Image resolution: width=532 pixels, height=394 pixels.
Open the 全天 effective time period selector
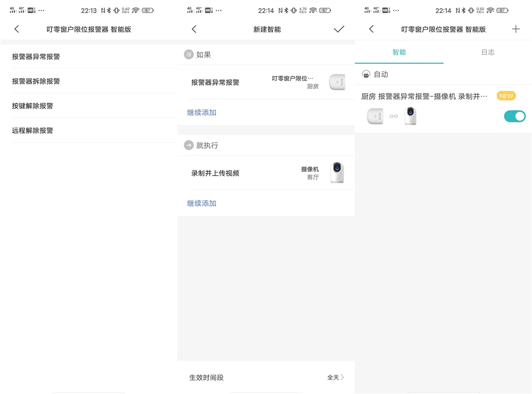pos(334,377)
